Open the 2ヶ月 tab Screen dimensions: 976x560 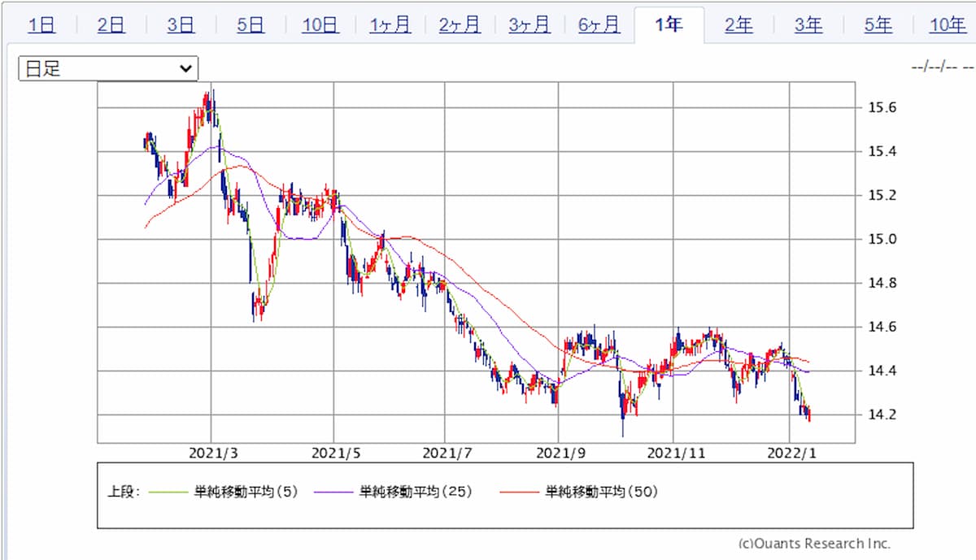point(460,25)
